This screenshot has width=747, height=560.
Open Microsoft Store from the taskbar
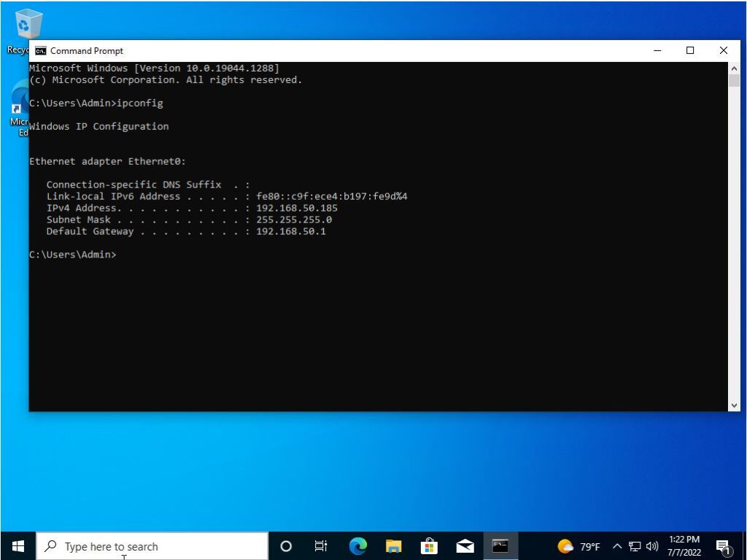[x=429, y=546]
